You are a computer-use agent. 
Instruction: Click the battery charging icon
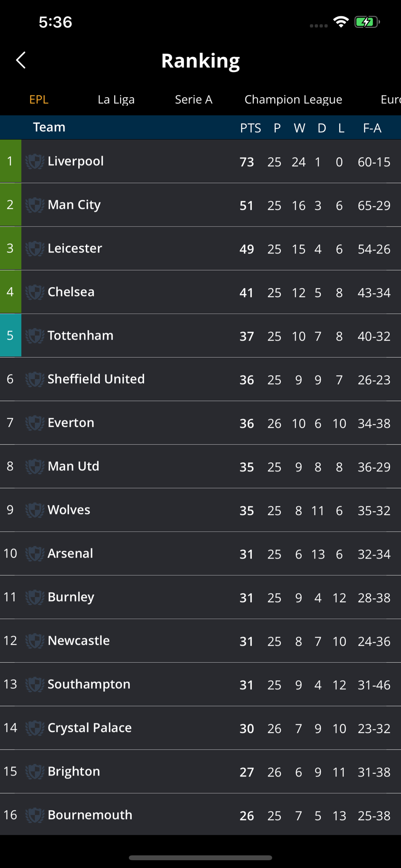(x=367, y=22)
